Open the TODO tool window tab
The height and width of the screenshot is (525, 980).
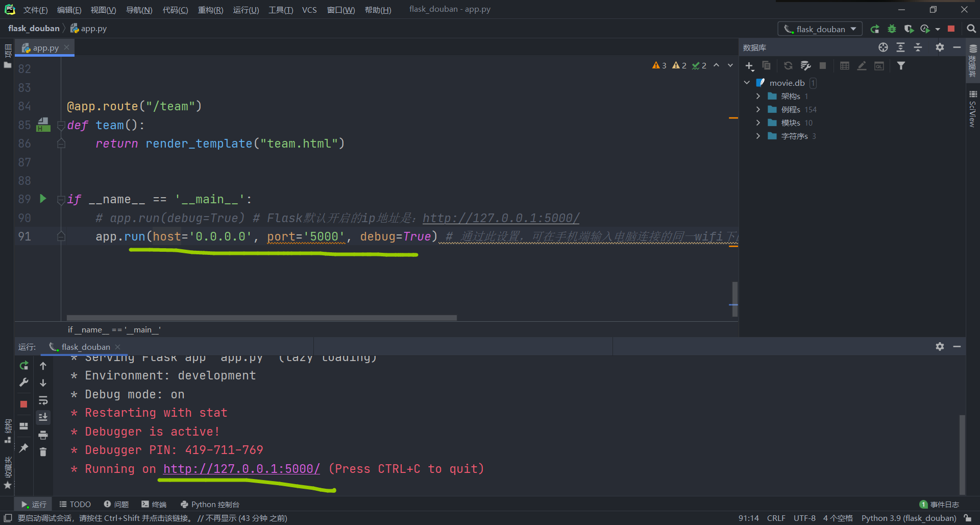(75, 504)
